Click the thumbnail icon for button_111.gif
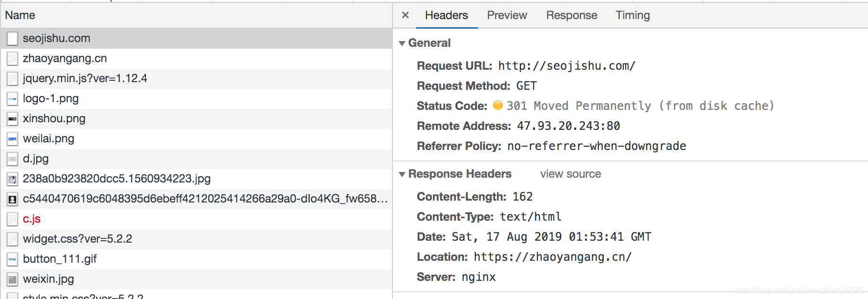 12,259
